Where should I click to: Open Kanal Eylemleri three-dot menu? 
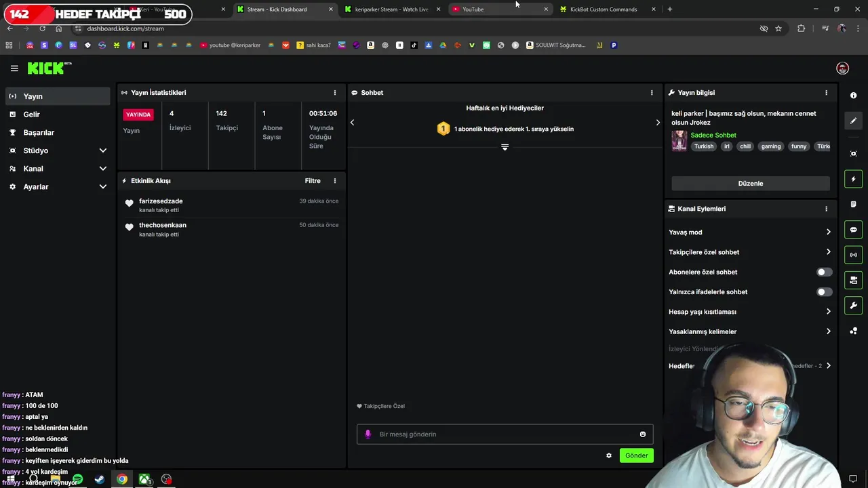pos(826,209)
